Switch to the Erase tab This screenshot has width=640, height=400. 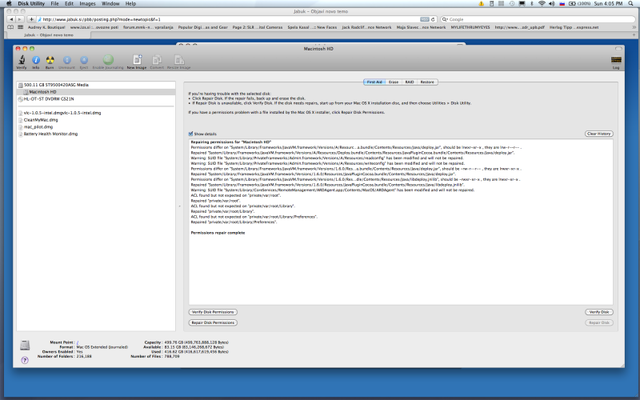(x=393, y=82)
